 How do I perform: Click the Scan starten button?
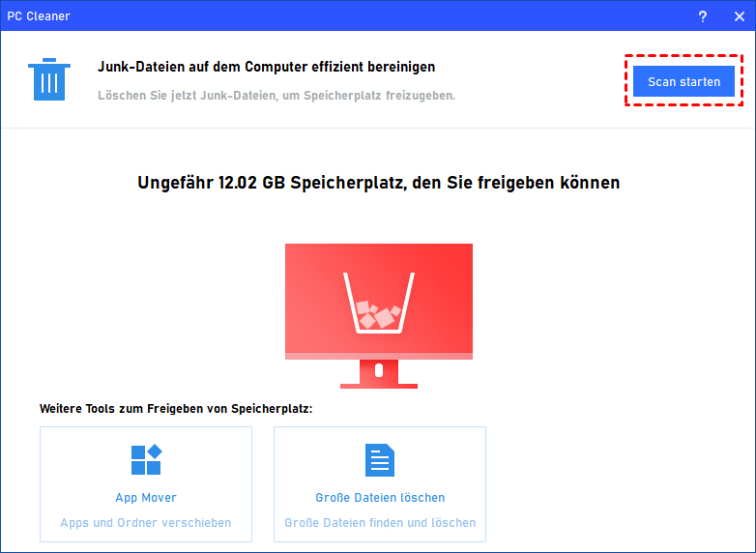683,82
